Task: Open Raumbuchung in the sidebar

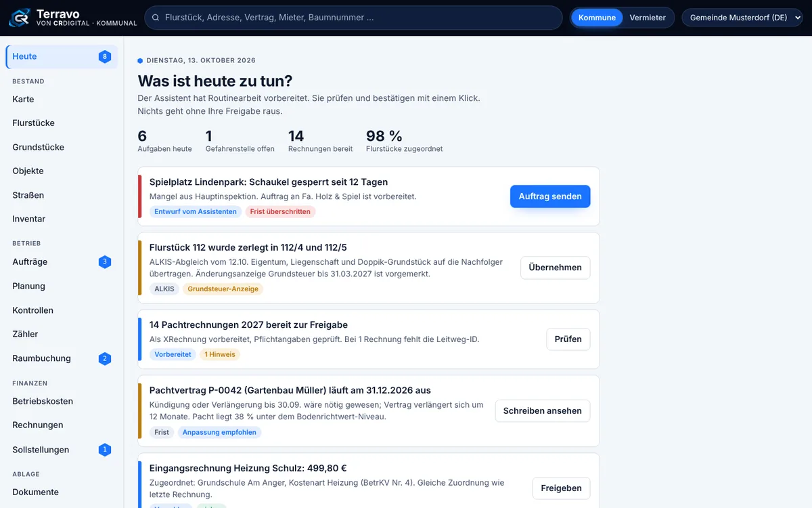Action: coord(62,358)
